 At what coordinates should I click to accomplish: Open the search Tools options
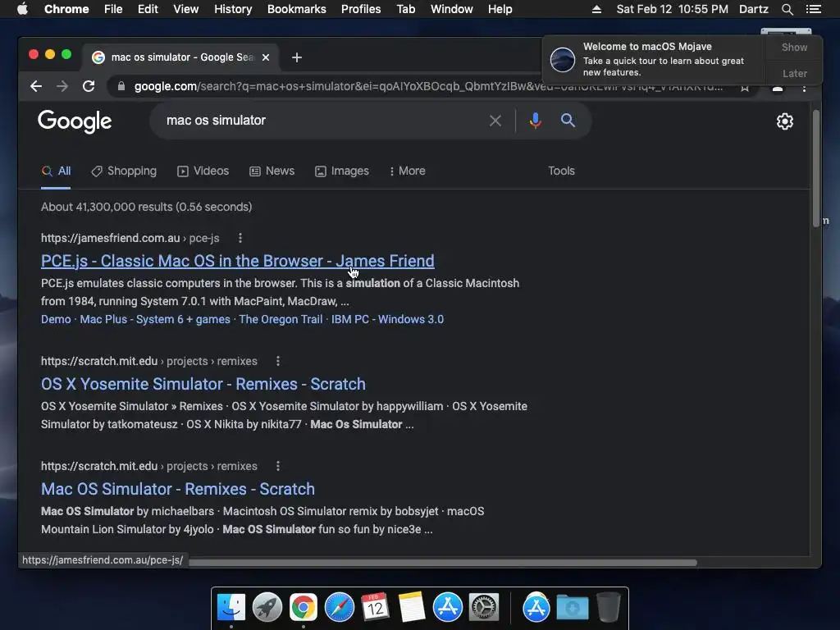561,171
